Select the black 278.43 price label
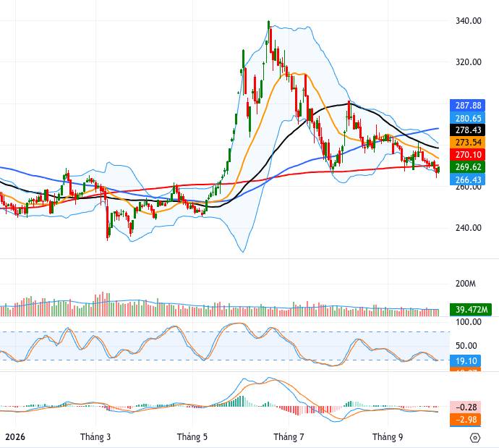 click(467, 130)
